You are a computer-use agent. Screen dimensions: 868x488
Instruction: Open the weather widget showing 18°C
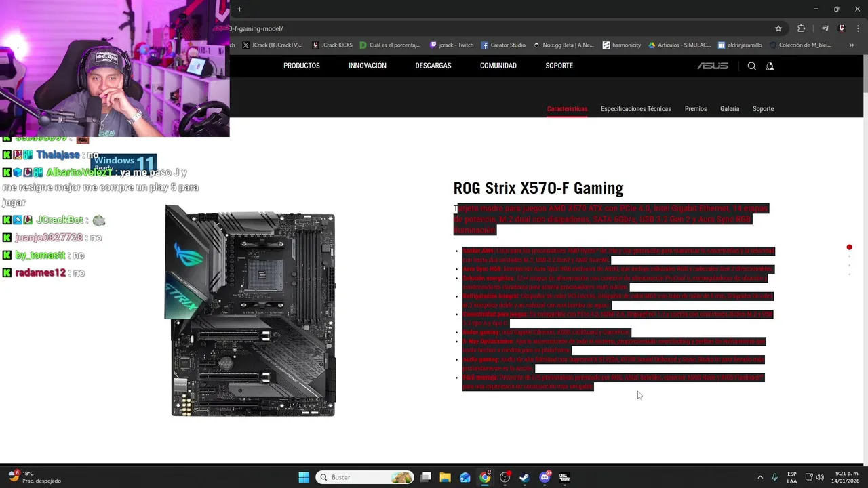[34, 477]
